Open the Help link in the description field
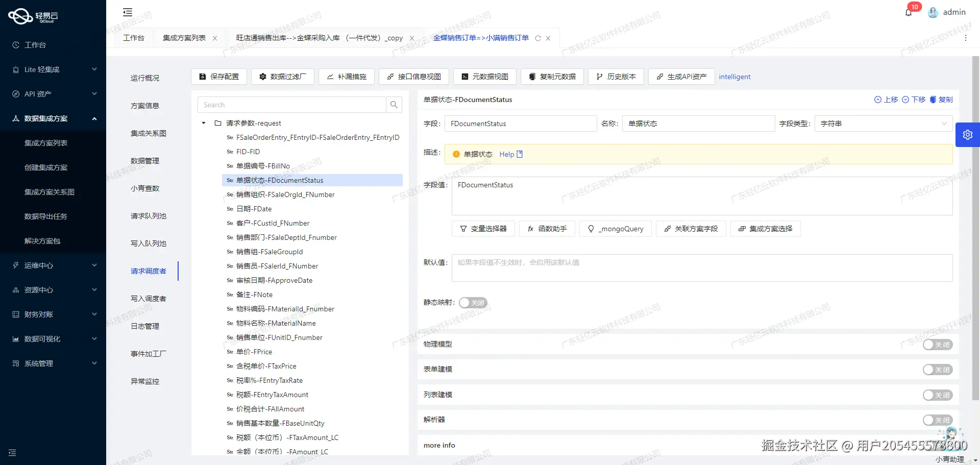Viewport: 980px width, 465px height. click(x=507, y=154)
